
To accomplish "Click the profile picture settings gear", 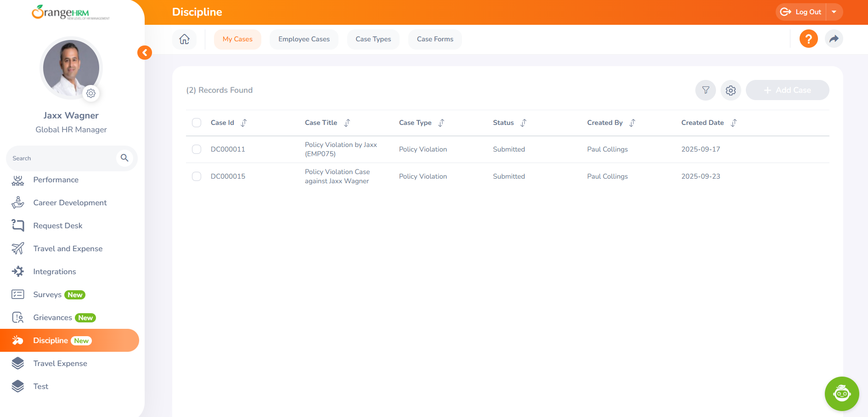I will (91, 93).
